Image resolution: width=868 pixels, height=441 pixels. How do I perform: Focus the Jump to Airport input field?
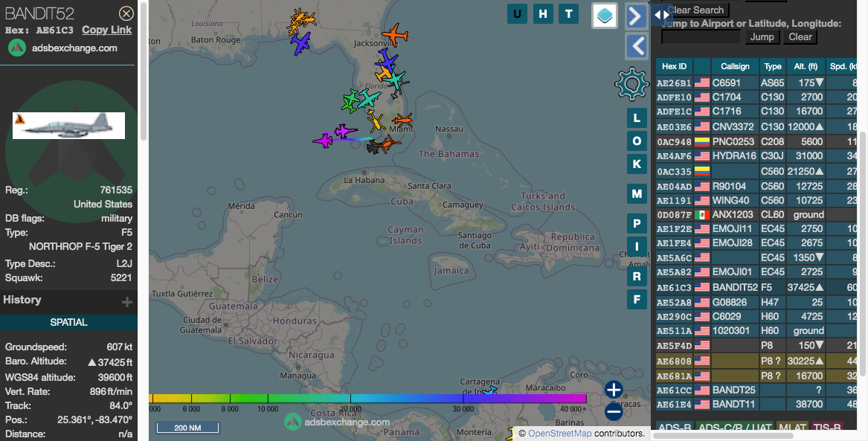[x=701, y=37]
